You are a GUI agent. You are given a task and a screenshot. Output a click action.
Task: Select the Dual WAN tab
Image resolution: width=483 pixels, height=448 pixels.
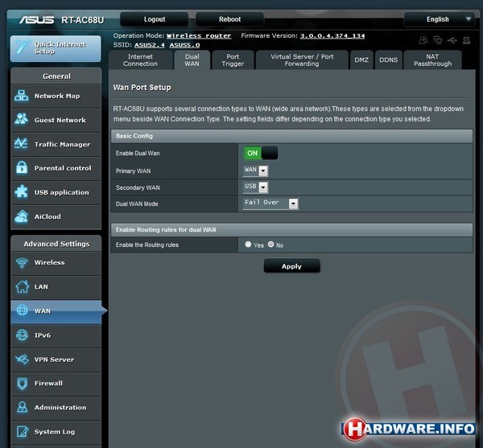192,60
